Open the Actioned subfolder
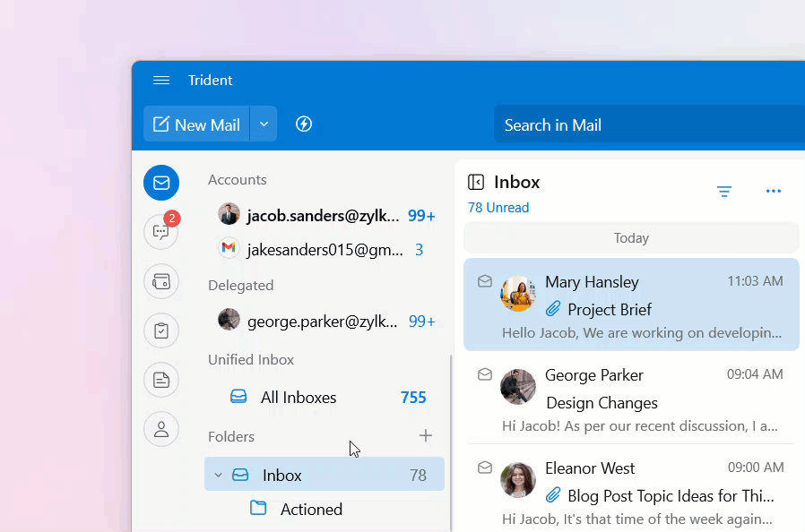Viewport: 805px width, 532px height. tap(325, 509)
